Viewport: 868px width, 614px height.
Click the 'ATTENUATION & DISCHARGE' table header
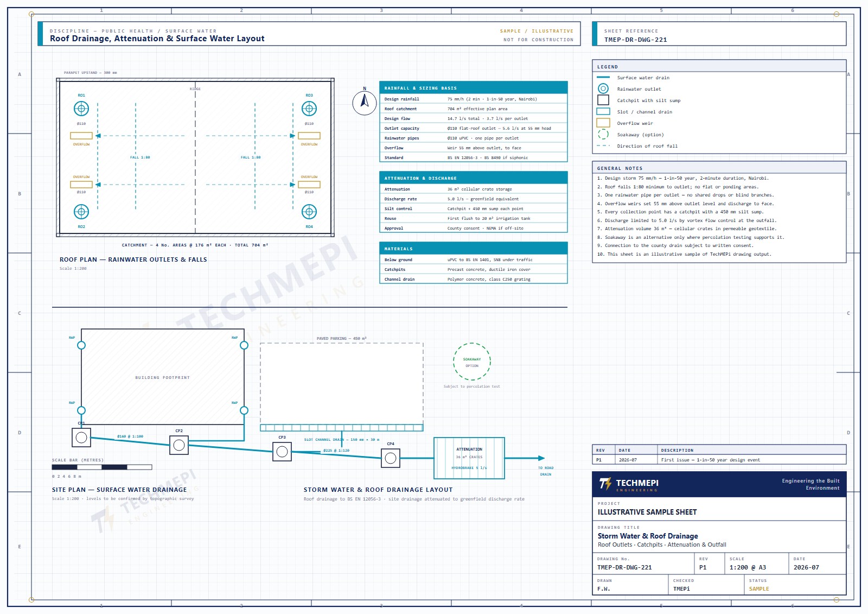[474, 178]
